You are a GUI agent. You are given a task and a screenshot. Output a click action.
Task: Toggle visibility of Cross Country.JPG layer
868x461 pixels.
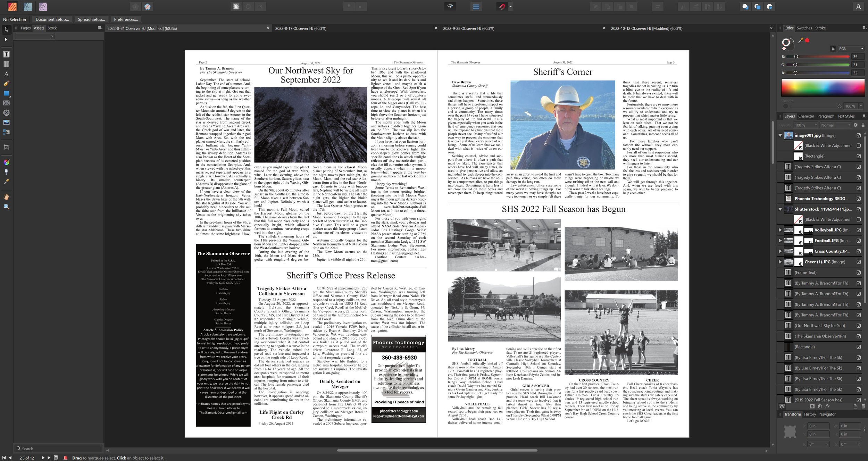click(x=859, y=251)
